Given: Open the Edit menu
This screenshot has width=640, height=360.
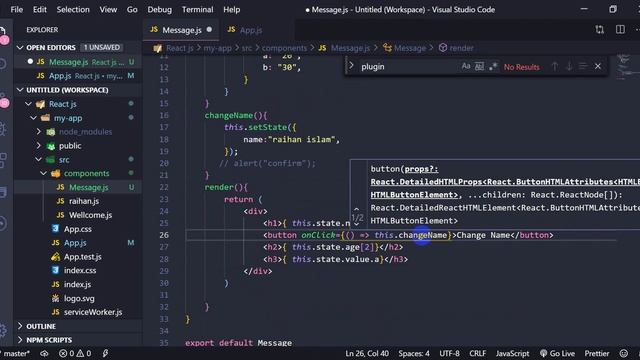Looking at the screenshot, I should [x=40, y=9].
